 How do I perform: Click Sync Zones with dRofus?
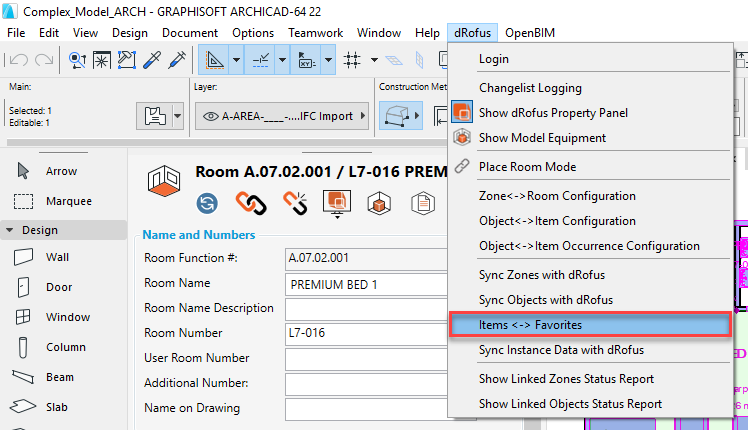pos(541,274)
